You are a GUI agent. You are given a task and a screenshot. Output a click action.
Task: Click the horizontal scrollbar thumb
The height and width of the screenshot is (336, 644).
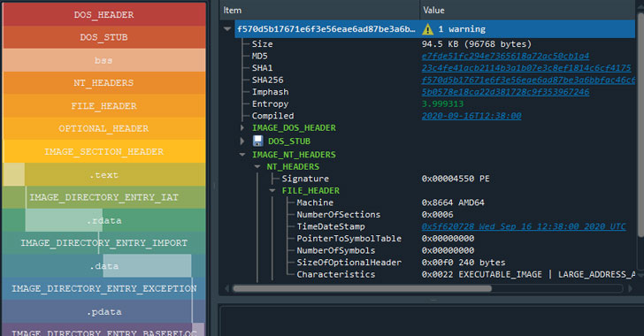(x=362, y=289)
